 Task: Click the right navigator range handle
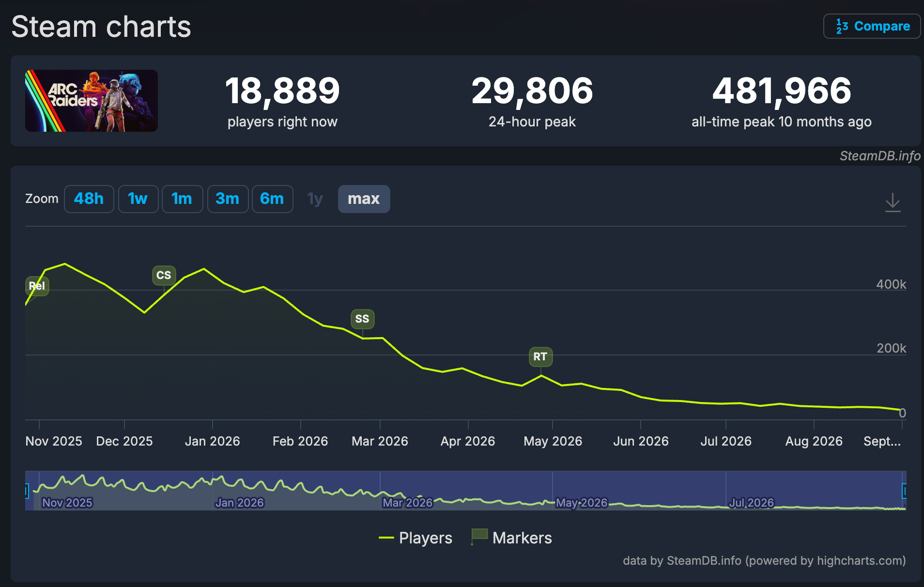pyautogui.click(x=904, y=491)
